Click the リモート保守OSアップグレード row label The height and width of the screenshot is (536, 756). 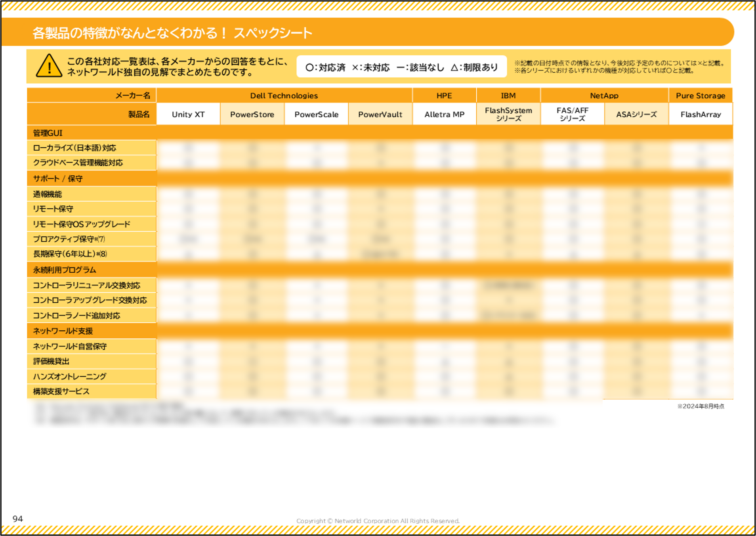[92, 224]
